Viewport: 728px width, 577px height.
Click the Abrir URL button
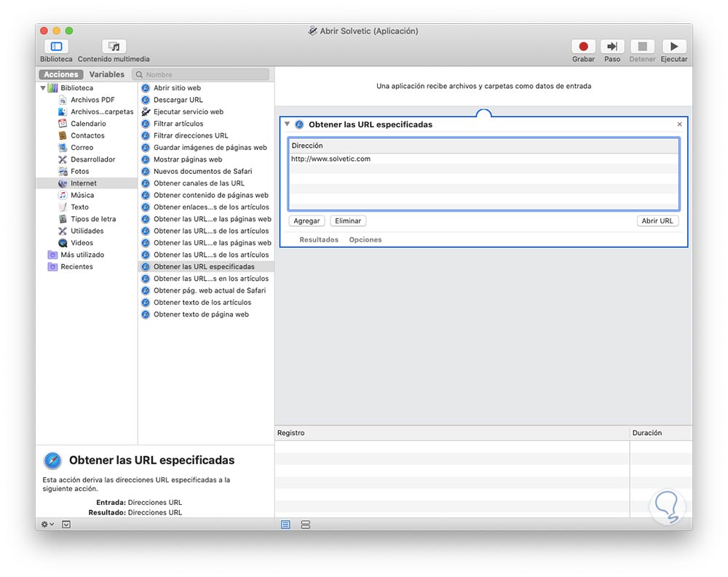657,221
